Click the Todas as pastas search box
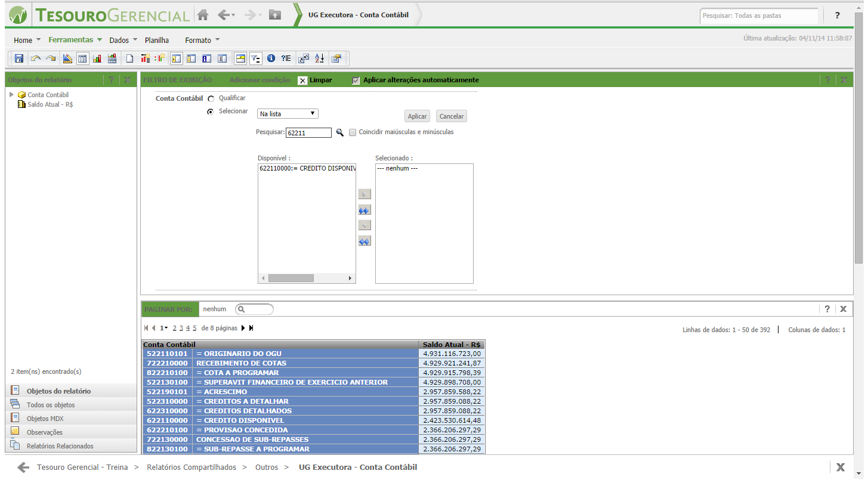 759,16
